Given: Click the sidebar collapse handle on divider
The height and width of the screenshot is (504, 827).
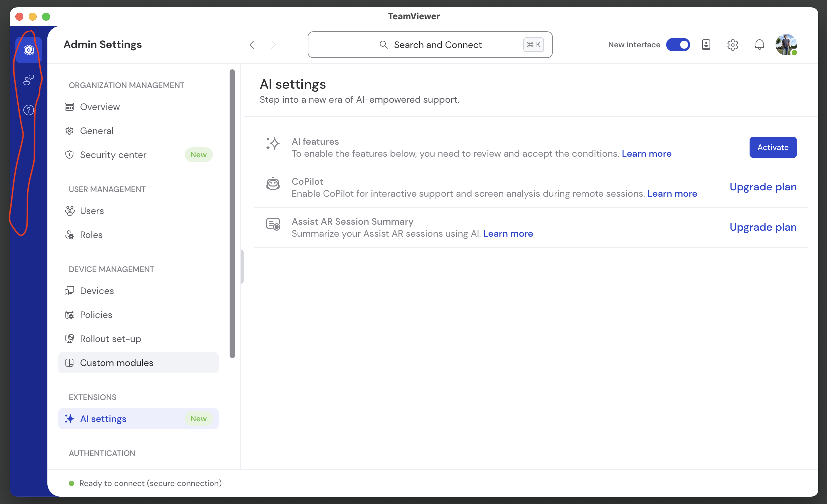Looking at the screenshot, I should click(242, 267).
